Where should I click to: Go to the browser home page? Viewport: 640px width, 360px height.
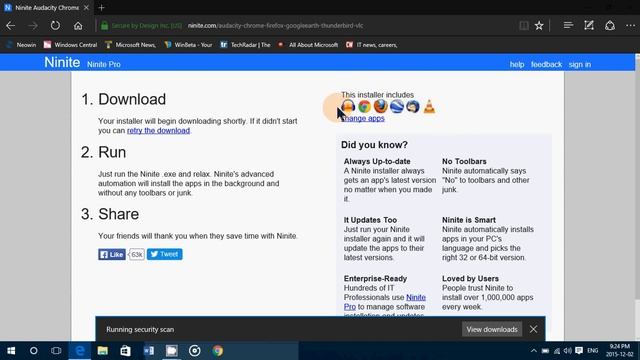click(x=78, y=26)
